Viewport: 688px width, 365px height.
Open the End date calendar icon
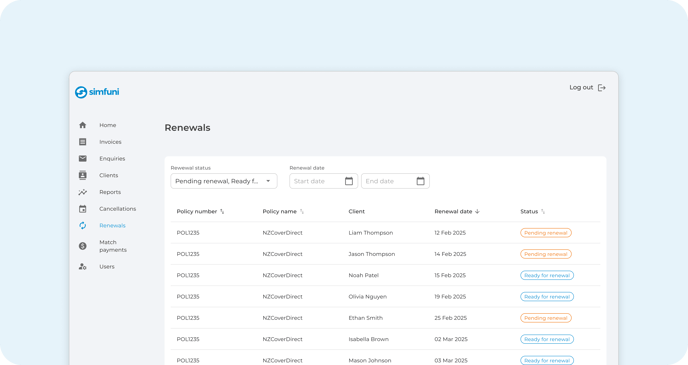click(420, 181)
